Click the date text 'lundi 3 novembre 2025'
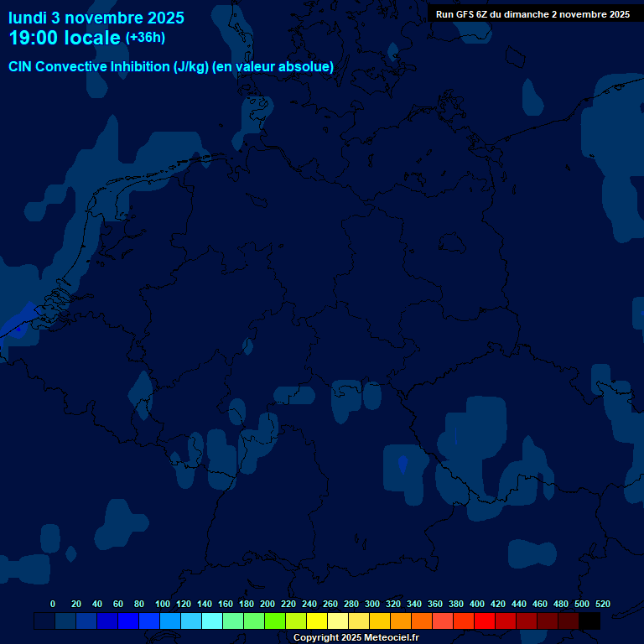 pyautogui.click(x=96, y=18)
